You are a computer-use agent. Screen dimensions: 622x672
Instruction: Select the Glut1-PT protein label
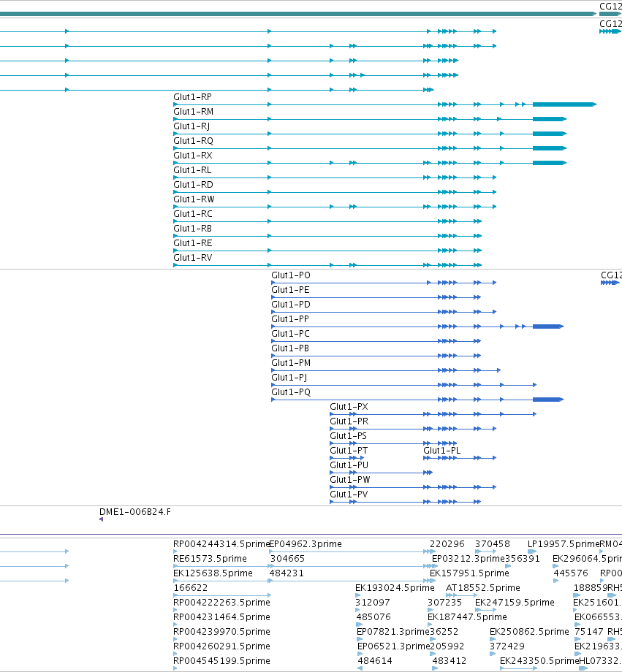(x=349, y=450)
